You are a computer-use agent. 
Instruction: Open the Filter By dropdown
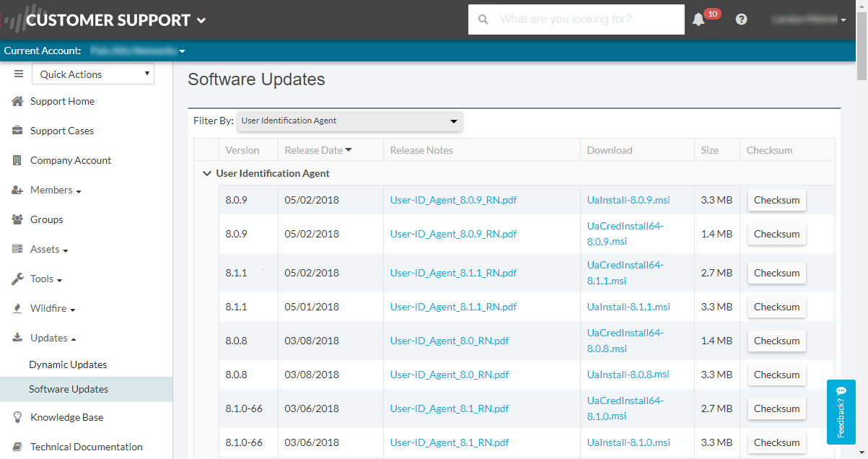click(349, 121)
